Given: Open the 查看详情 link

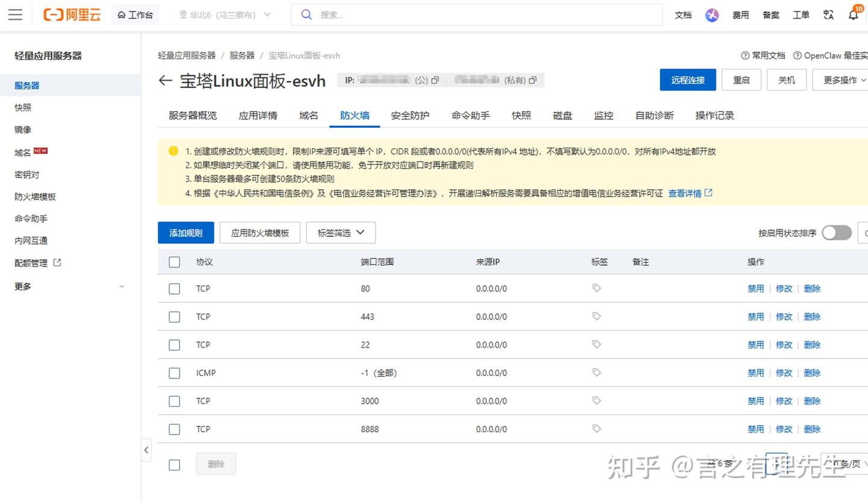Looking at the screenshot, I should click(685, 193).
